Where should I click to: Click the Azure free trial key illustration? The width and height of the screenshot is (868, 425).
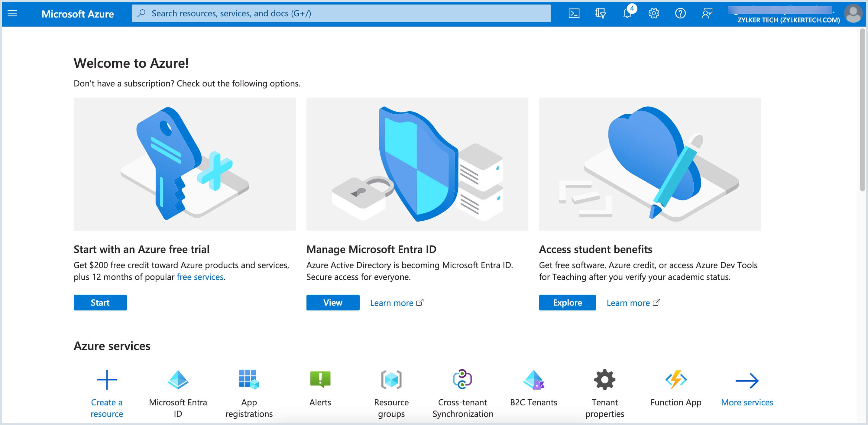[185, 164]
